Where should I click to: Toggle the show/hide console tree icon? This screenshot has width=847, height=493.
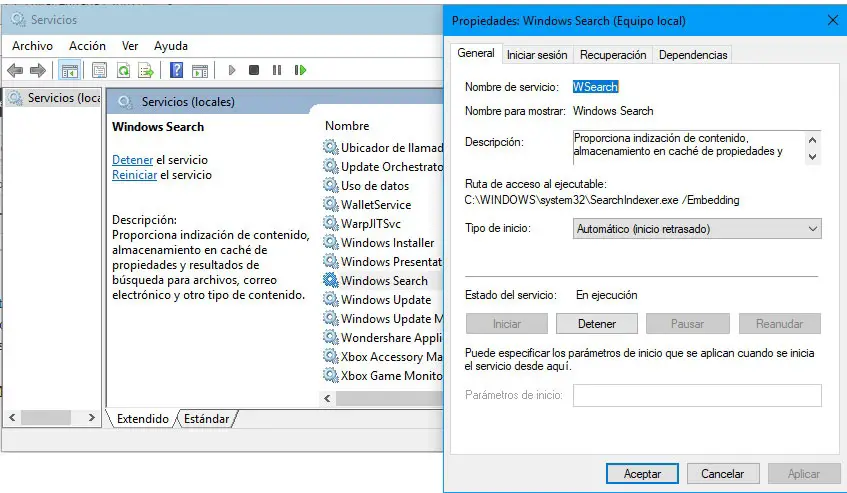[x=70, y=70]
